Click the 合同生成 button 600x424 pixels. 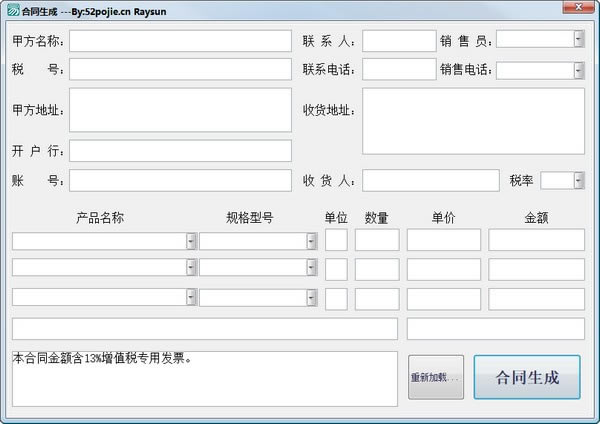pos(527,378)
